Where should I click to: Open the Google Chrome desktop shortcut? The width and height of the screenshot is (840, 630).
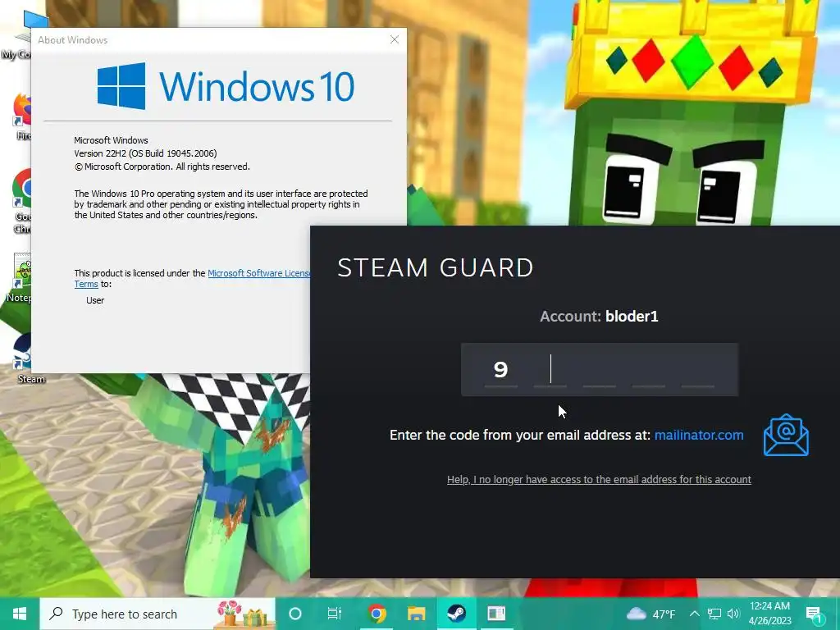pos(22,201)
